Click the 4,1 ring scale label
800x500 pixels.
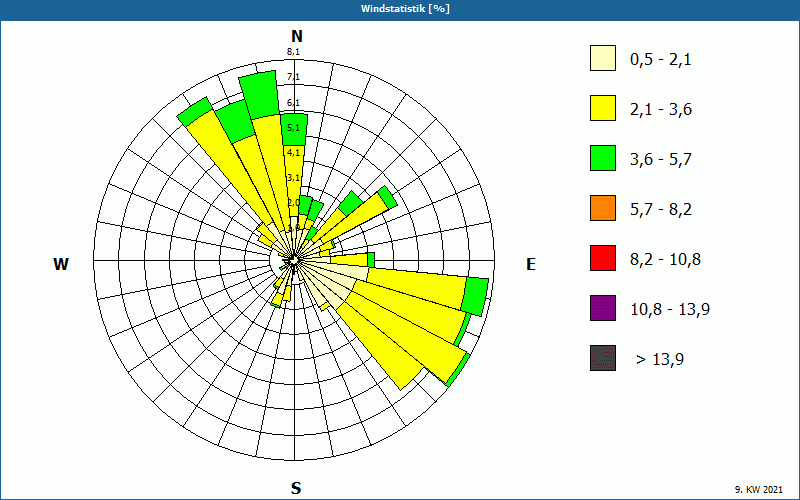pos(293,153)
